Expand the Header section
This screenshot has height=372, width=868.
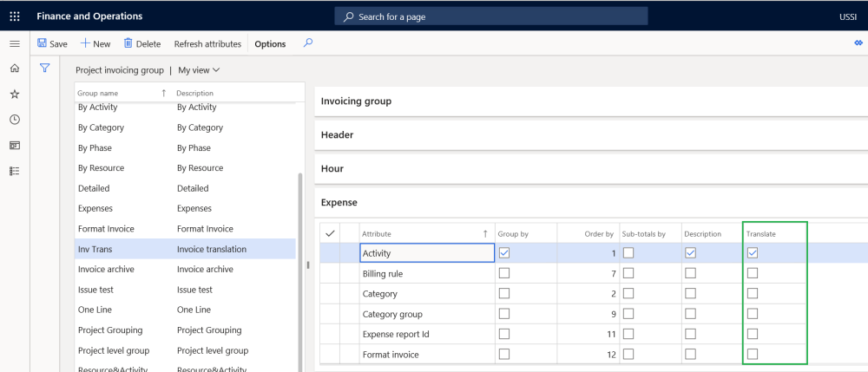tap(337, 135)
